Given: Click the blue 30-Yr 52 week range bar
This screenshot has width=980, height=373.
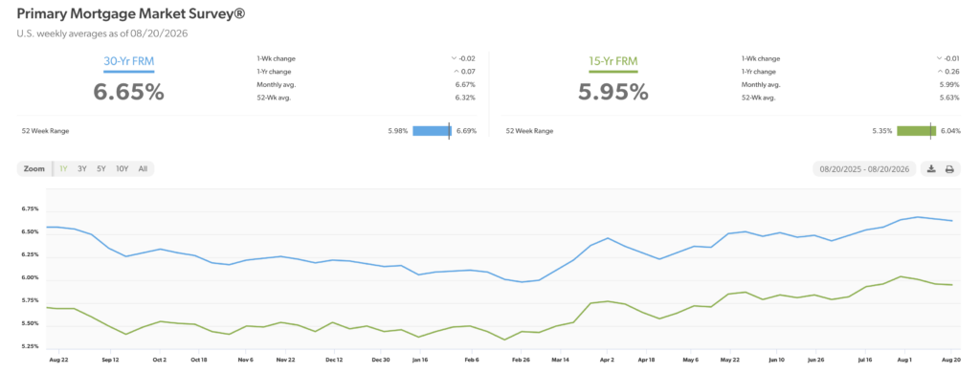Looking at the screenshot, I should point(432,131).
